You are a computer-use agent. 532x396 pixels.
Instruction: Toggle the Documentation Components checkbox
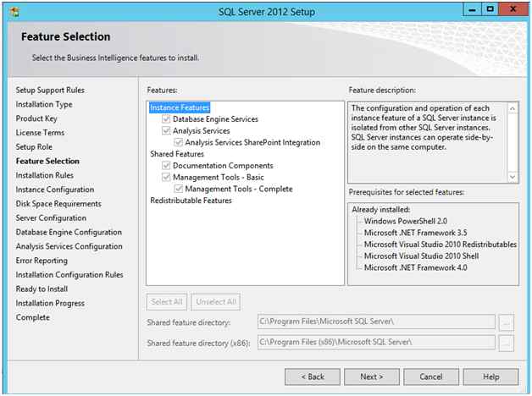(166, 165)
